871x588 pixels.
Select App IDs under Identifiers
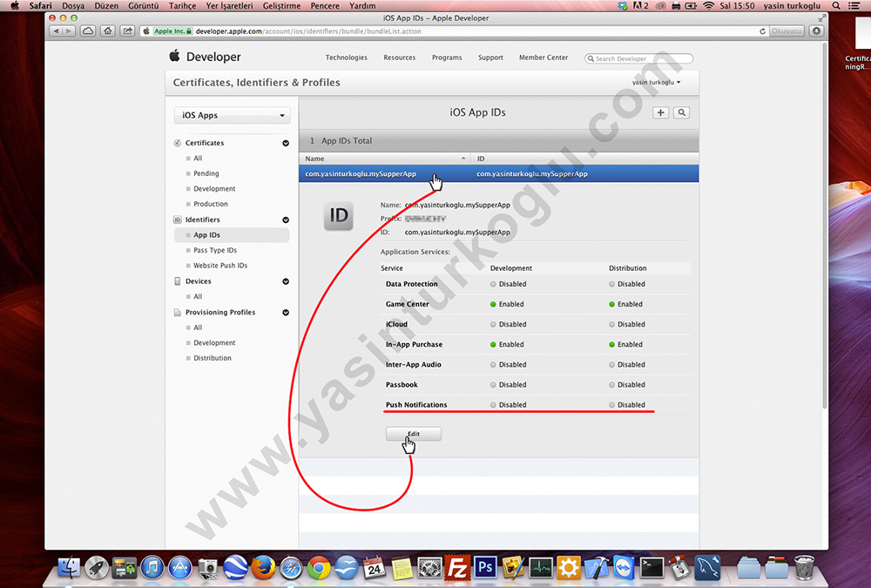[232, 235]
